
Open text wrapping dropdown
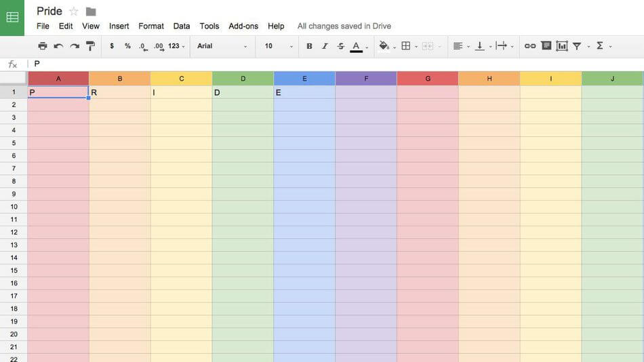point(502,46)
